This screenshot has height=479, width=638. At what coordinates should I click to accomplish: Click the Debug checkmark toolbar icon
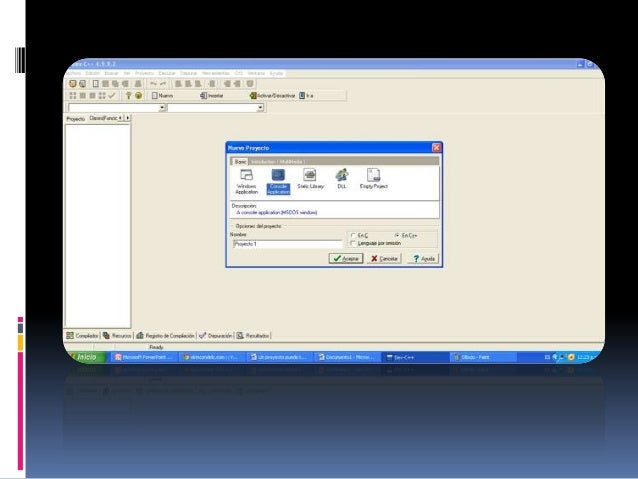112,96
